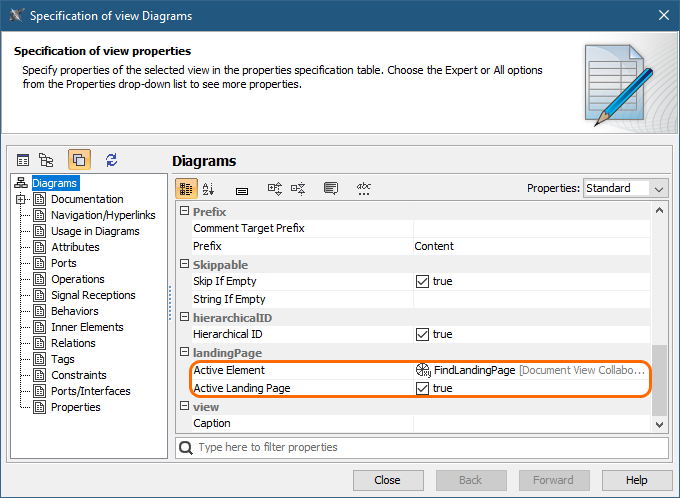Click the FindLandingPage element icon
The width and height of the screenshot is (680, 498).
[x=423, y=370]
